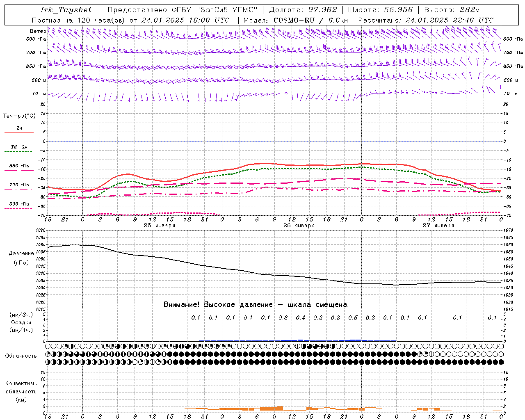Viewport: 525px width, 420px height.
Task: Select the '(мм/1ч.)' precipitation unit label
Action: 21,330
